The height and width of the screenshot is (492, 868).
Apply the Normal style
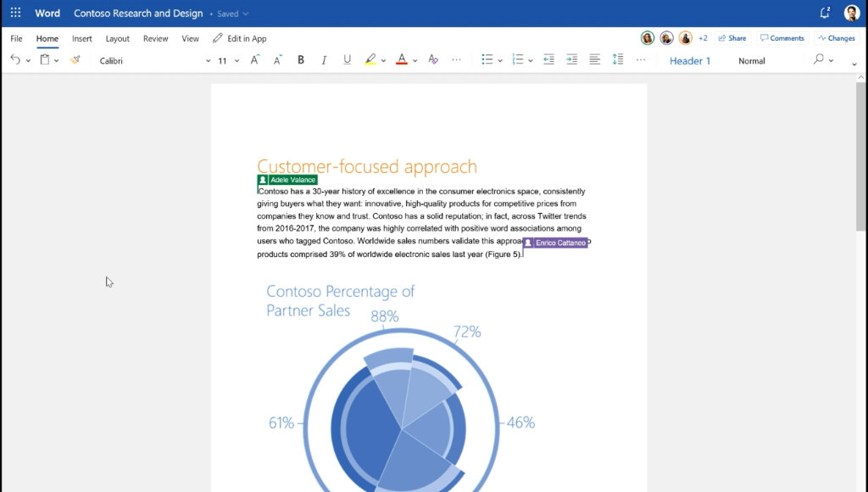pos(752,60)
